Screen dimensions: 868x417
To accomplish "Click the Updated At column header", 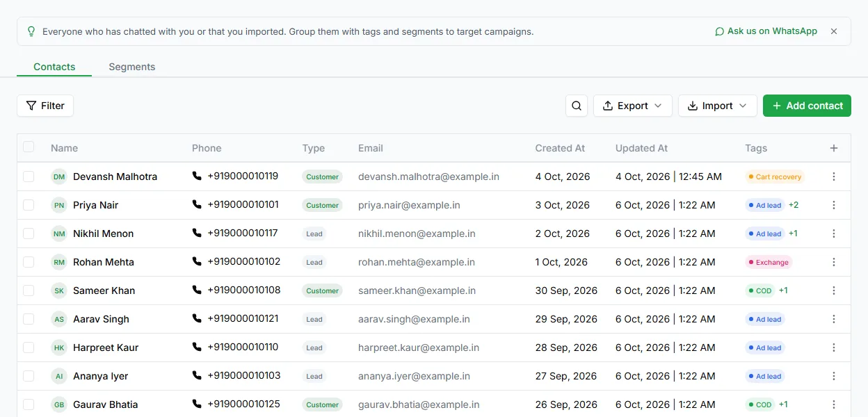I will click(641, 148).
